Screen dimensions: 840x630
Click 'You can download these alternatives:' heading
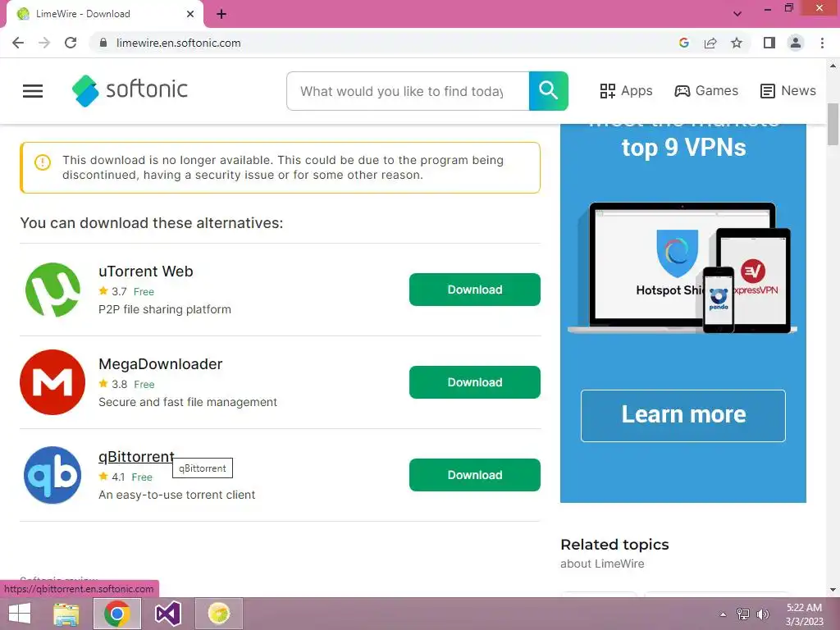tap(152, 223)
